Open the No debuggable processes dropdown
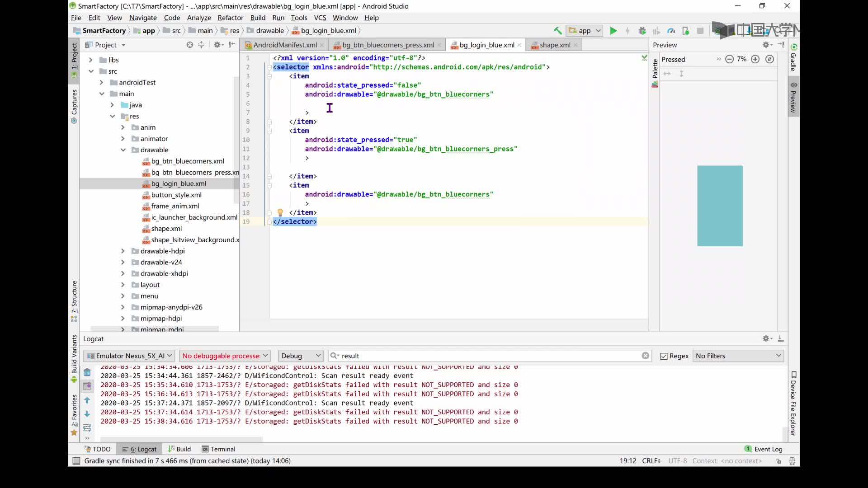Screen dimensions: 868x488 coord(225,356)
